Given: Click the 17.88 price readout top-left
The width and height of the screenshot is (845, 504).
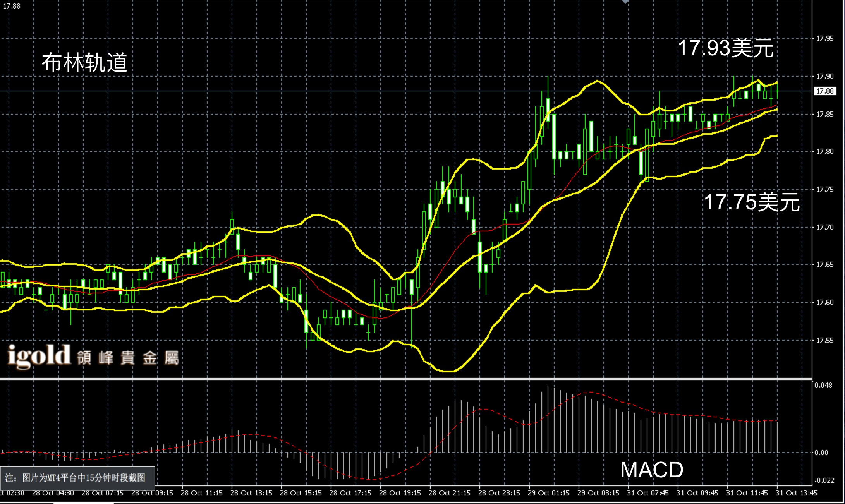Looking at the screenshot, I should (12, 6).
